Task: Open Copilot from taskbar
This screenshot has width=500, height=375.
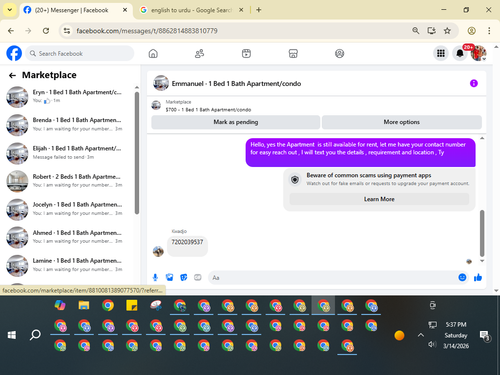Action: (x=60, y=305)
